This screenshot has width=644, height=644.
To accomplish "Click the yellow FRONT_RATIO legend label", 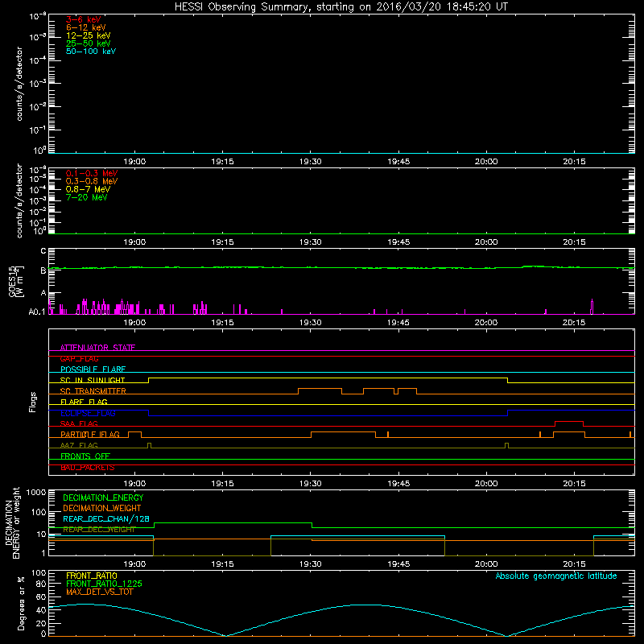I will (x=92, y=576).
